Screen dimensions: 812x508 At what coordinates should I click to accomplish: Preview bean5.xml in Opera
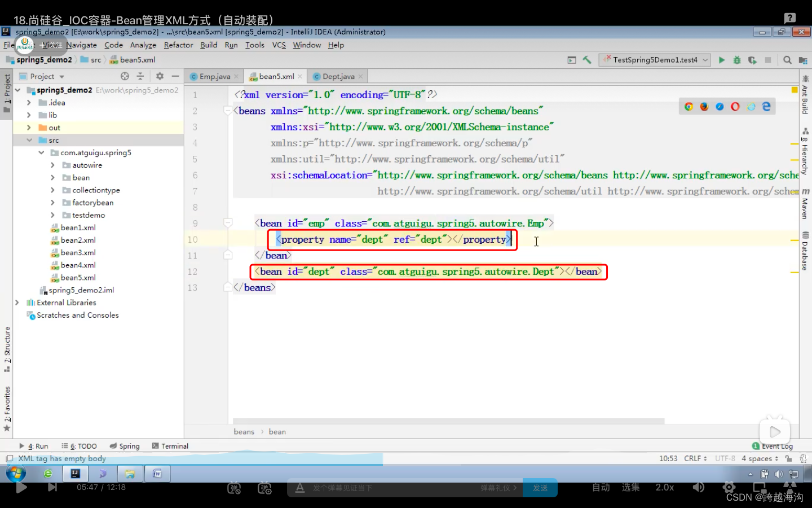point(735,107)
